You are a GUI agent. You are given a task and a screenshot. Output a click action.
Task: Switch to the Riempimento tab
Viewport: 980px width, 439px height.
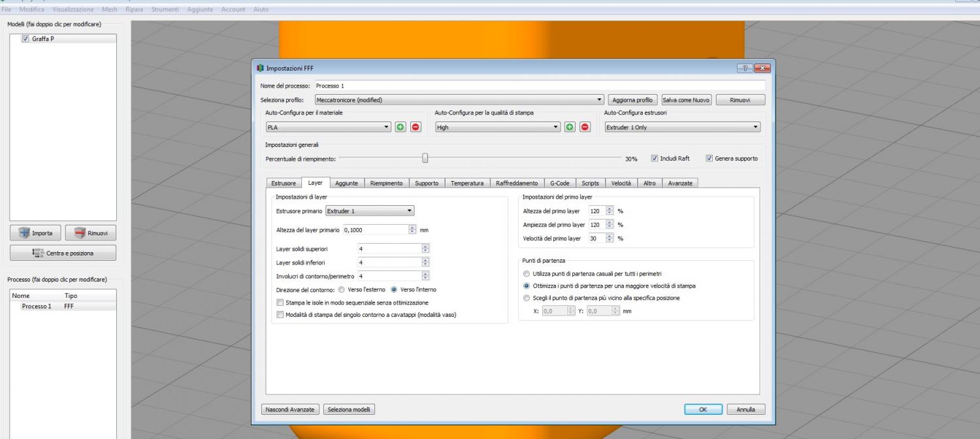coord(387,184)
